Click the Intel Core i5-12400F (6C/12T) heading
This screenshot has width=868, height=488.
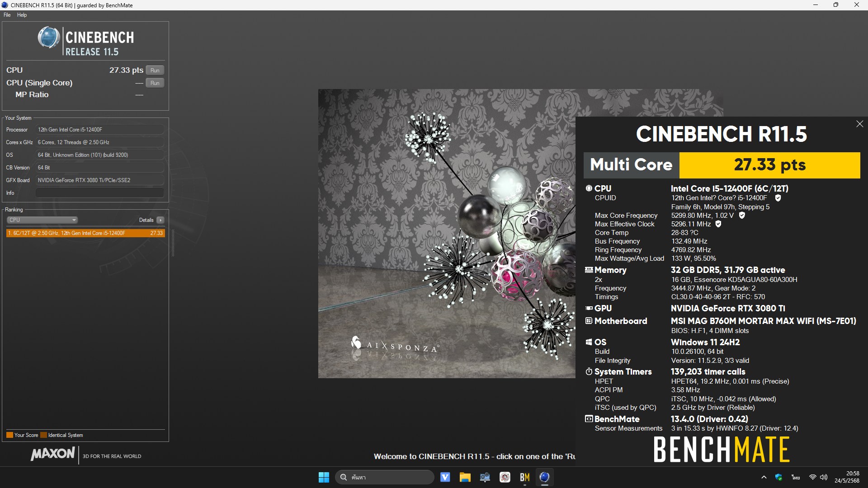[x=729, y=188]
